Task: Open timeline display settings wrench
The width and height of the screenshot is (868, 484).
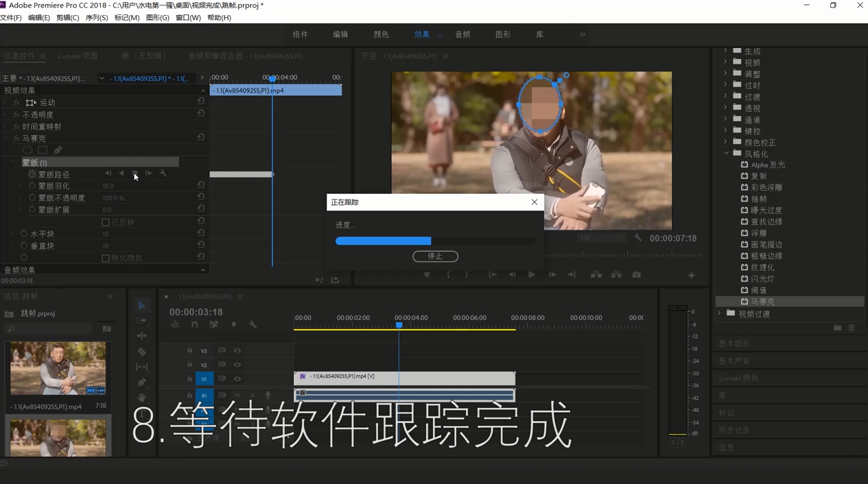Action: [x=253, y=325]
